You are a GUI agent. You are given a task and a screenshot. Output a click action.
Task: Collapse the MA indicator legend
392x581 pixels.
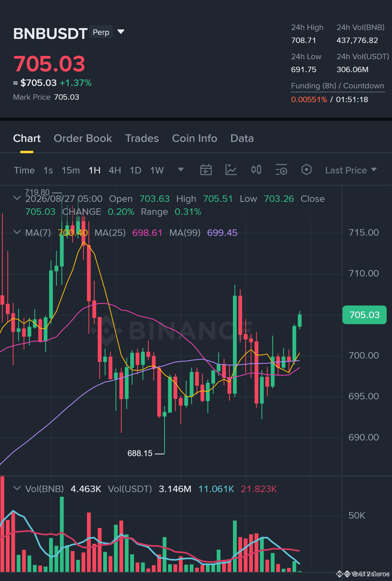(x=17, y=232)
